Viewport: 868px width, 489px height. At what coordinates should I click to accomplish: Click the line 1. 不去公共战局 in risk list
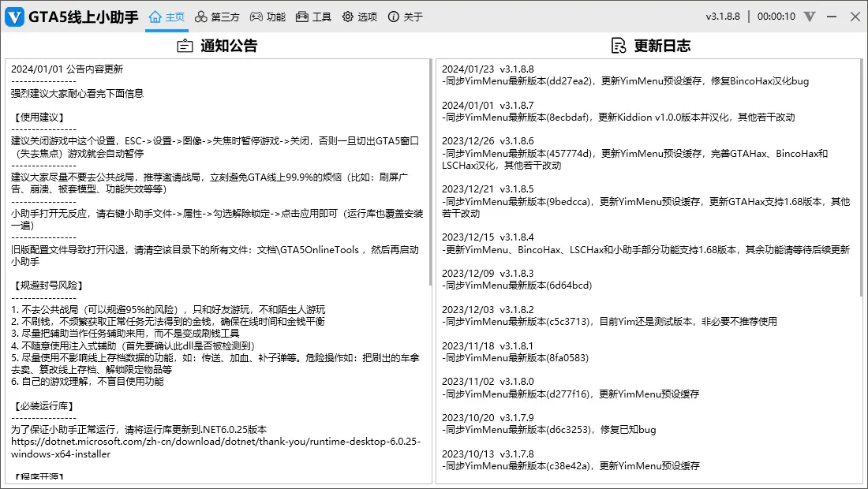[x=168, y=310]
